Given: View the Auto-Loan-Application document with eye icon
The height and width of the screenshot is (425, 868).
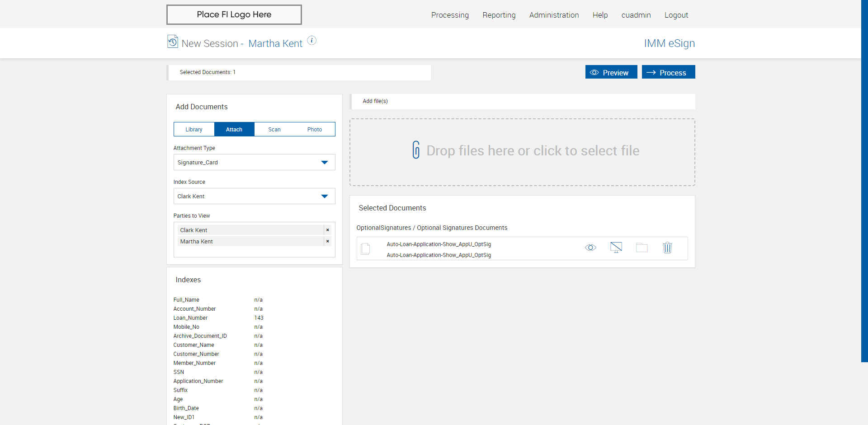Looking at the screenshot, I should pyautogui.click(x=590, y=248).
